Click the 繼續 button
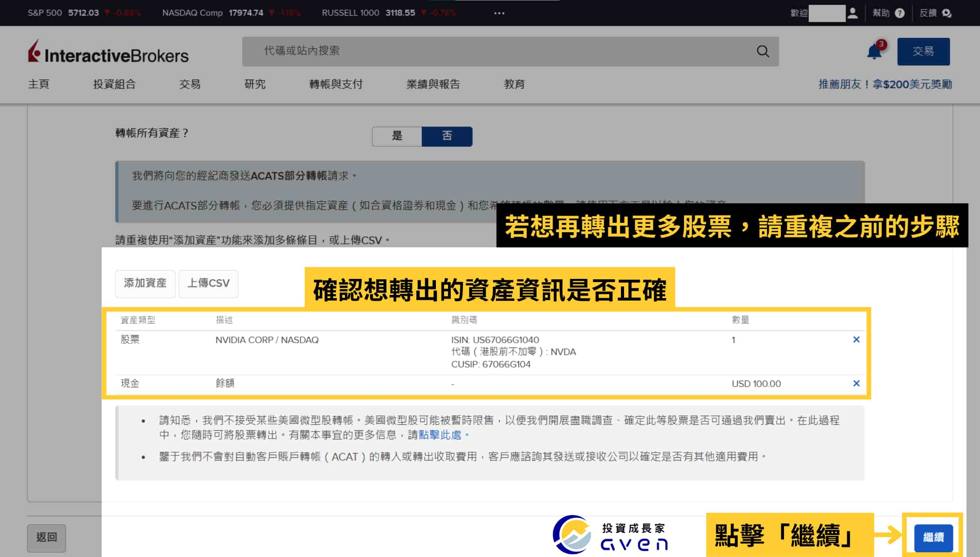980x557 pixels. point(933,537)
